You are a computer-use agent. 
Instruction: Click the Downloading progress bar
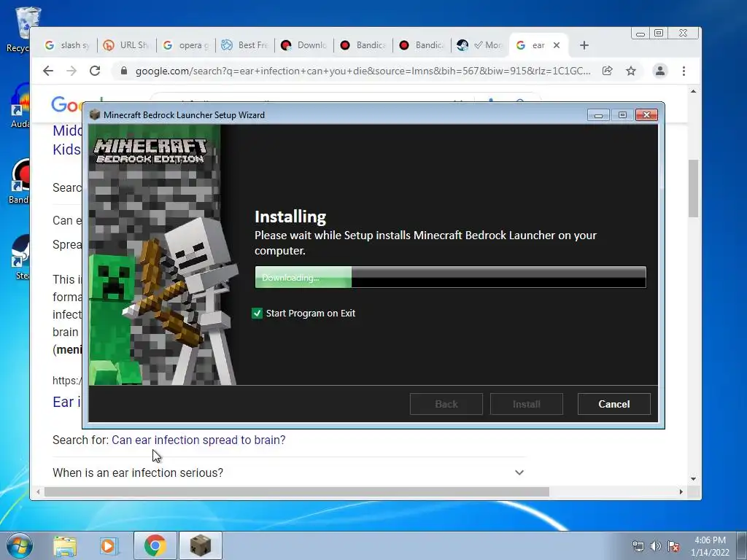point(450,277)
